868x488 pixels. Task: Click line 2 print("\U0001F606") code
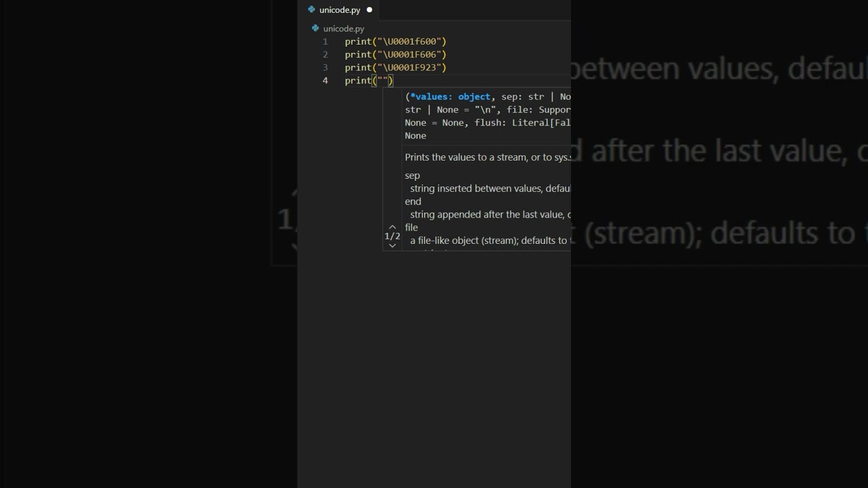coord(395,54)
